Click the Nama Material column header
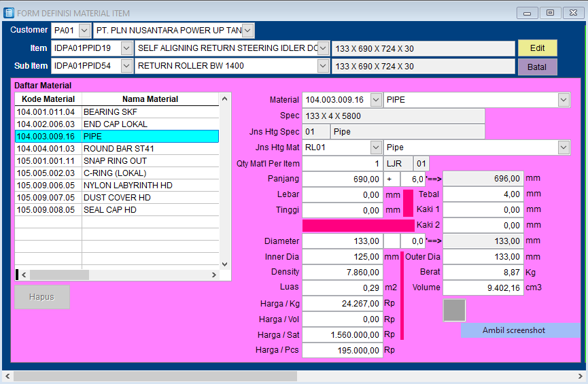The width and height of the screenshot is (588, 384). coord(150,99)
